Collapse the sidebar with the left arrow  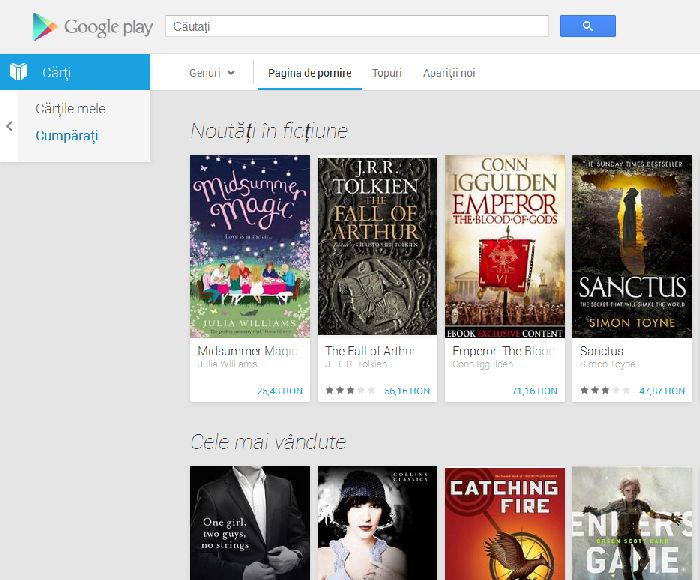tap(9, 126)
